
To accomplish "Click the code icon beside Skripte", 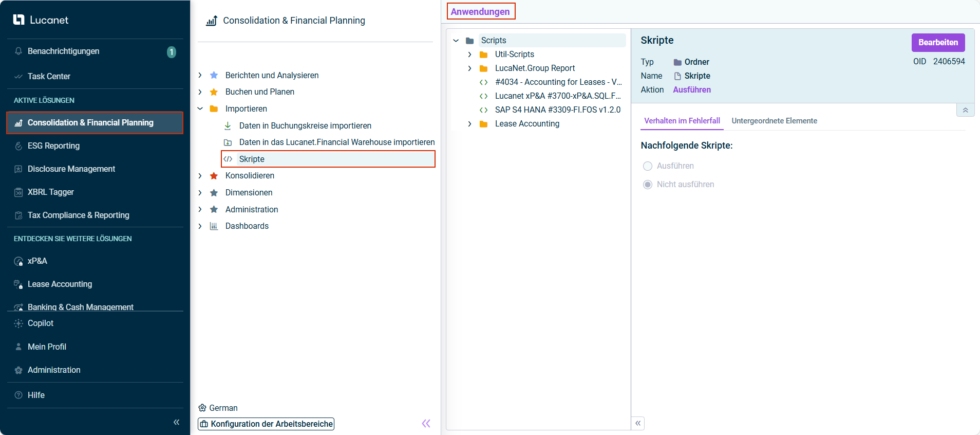I will (228, 159).
